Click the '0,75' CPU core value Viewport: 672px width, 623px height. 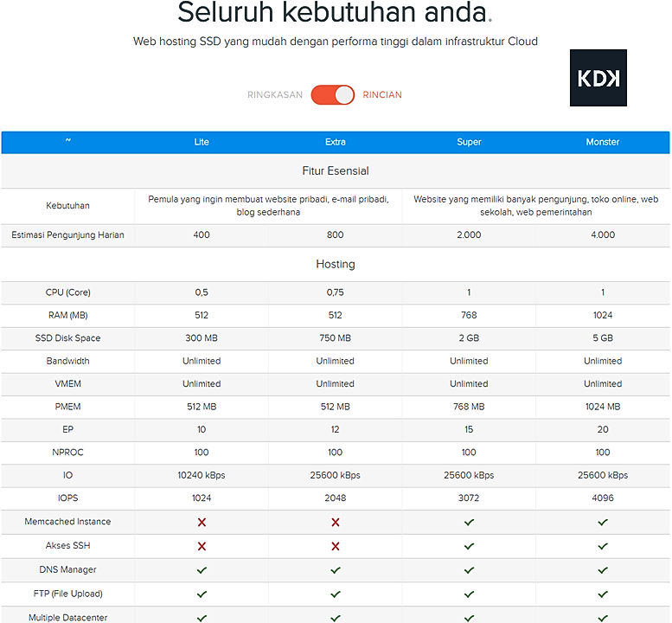pos(336,292)
